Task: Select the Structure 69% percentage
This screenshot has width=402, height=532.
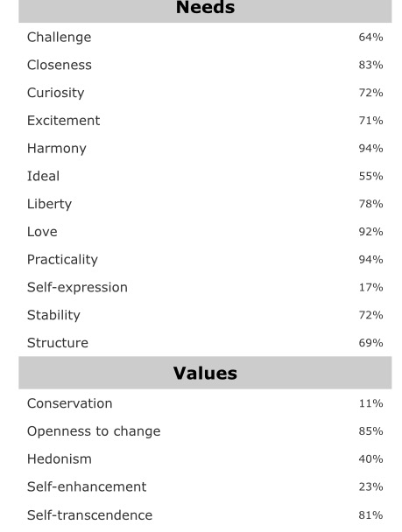Action: [x=370, y=343]
